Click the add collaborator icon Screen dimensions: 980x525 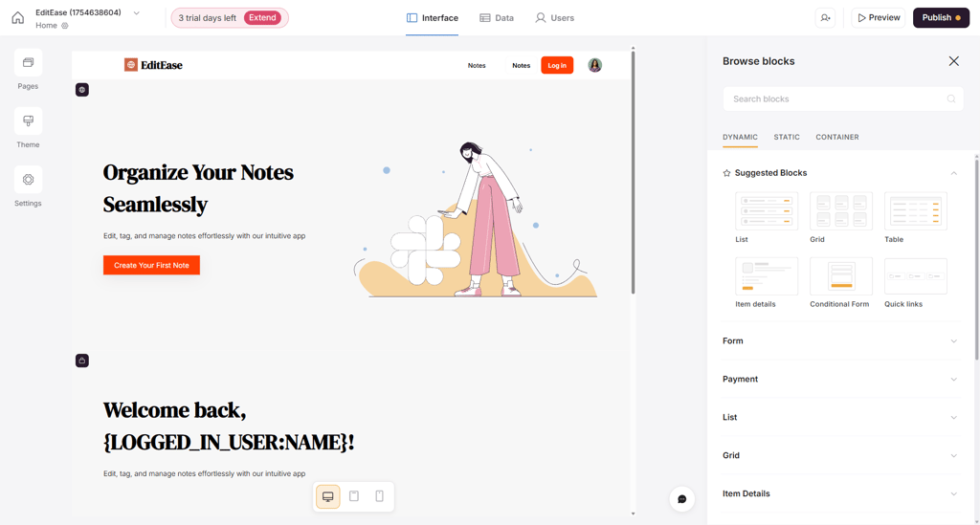click(x=826, y=17)
